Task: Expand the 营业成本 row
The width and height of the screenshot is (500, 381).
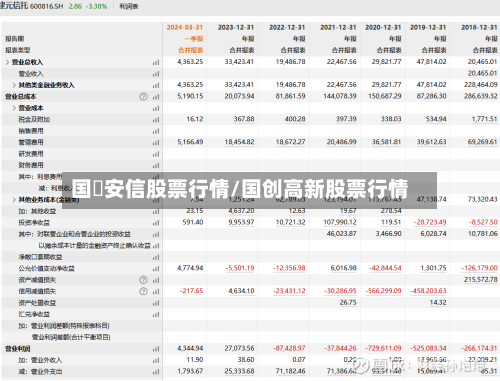Action: pyautogui.click(x=14, y=108)
